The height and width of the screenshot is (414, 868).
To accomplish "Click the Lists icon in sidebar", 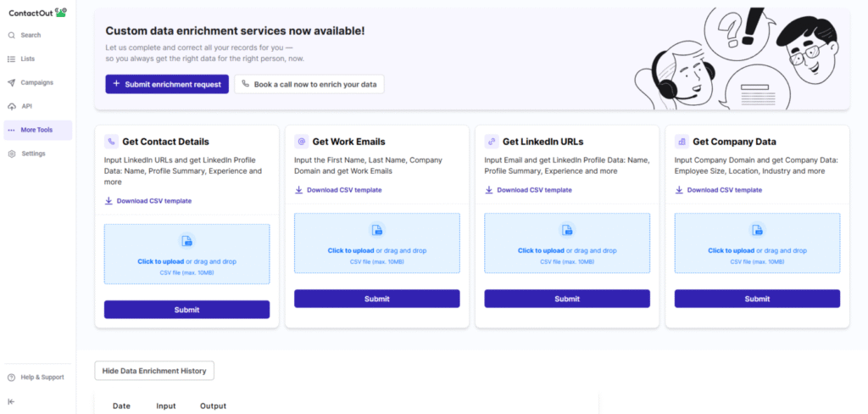I will pos(12,59).
